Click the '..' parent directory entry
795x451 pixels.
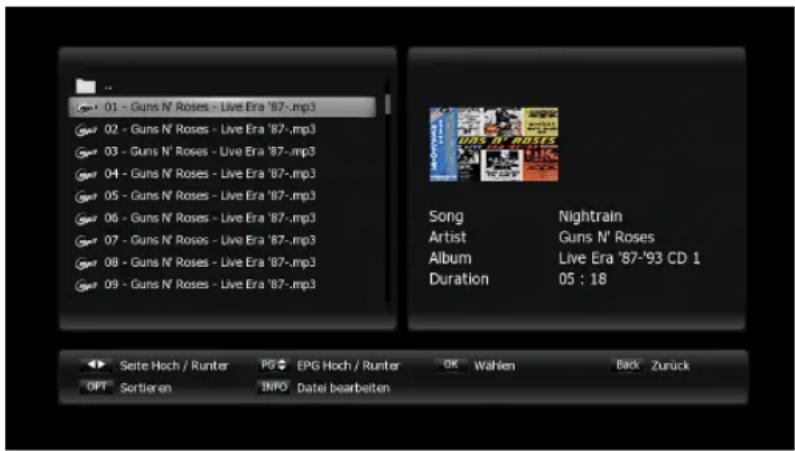(x=109, y=88)
